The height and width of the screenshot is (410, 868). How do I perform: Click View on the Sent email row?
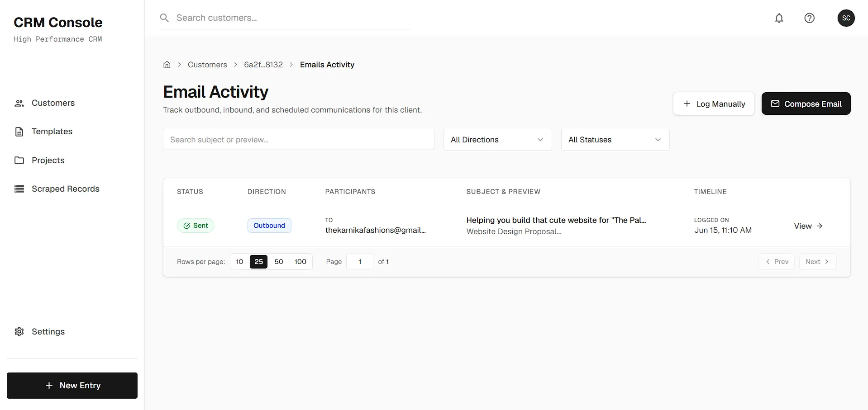point(808,226)
